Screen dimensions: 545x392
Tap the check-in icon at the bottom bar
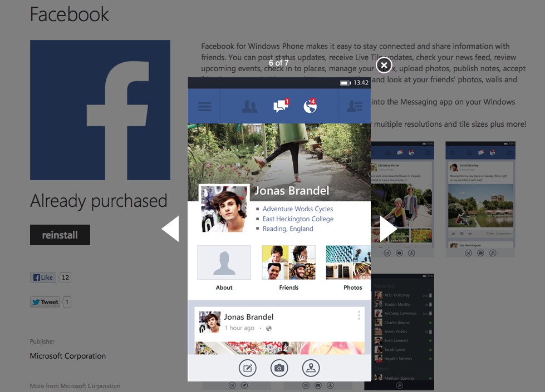pos(311,368)
